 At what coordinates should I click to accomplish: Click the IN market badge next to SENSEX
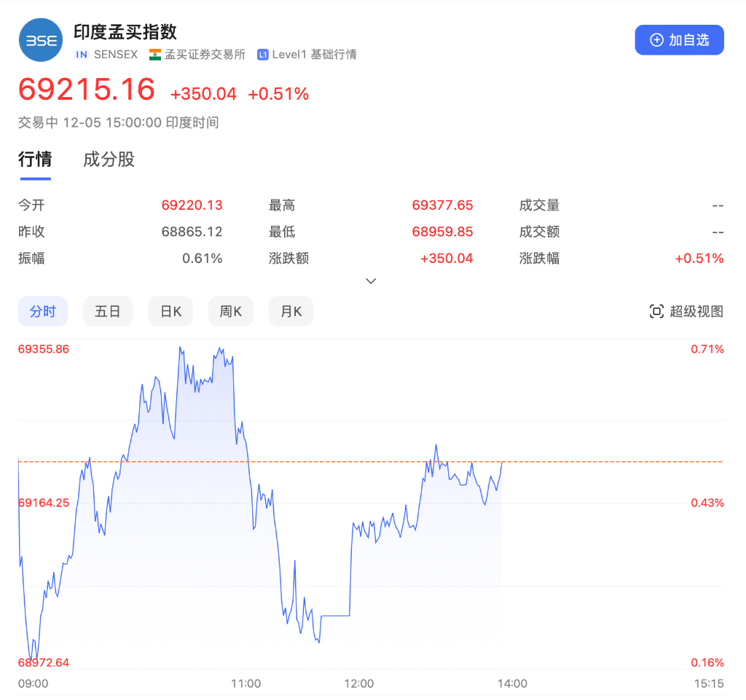(82, 54)
